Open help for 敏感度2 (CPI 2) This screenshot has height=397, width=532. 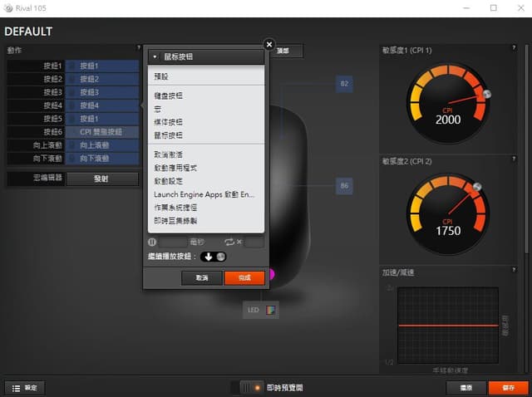tap(514, 159)
